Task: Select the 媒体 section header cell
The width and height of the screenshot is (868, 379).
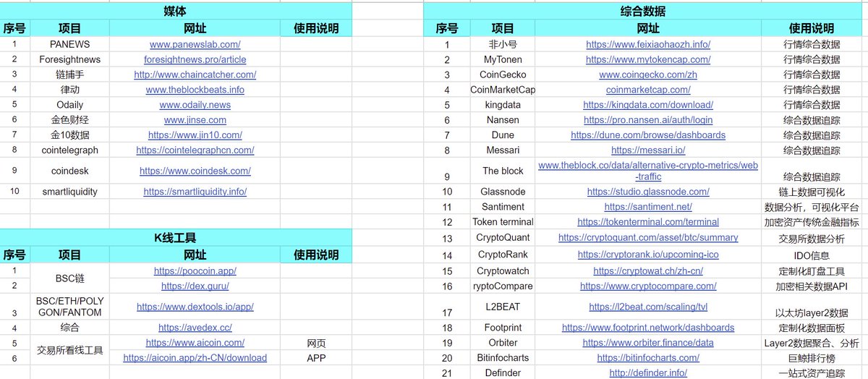Action: [176, 12]
